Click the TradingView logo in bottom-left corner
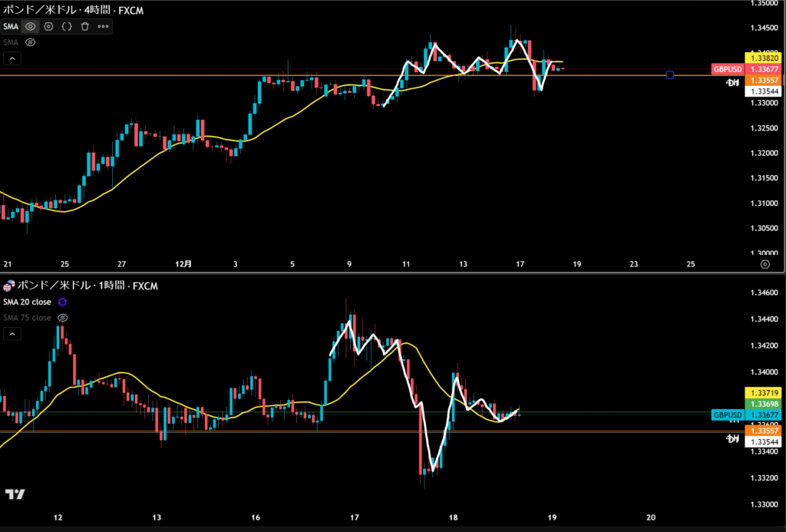Viewport: 786px width, 532px height. coord(15,494)
